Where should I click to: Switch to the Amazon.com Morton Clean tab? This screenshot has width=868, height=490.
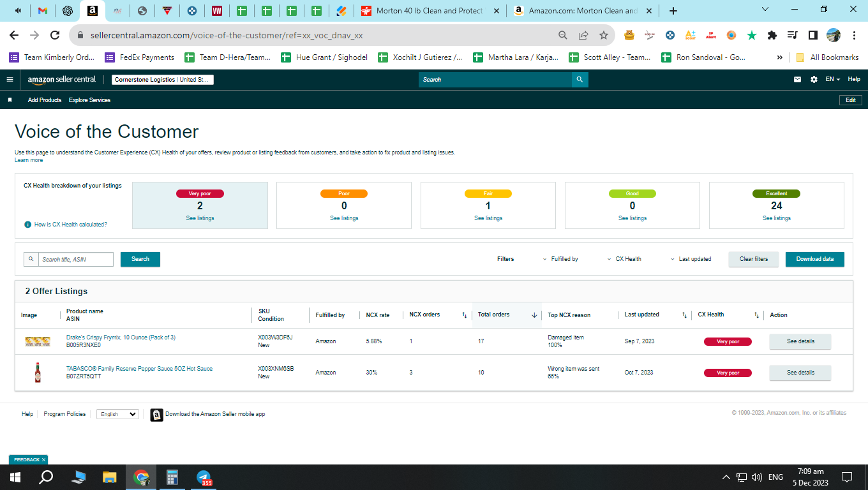point(584,11)
